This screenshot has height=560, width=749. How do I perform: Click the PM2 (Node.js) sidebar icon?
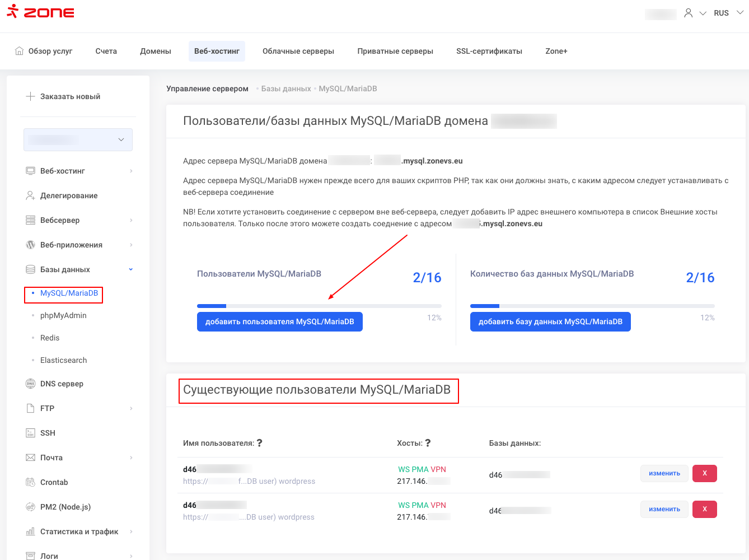click(30, 507)
